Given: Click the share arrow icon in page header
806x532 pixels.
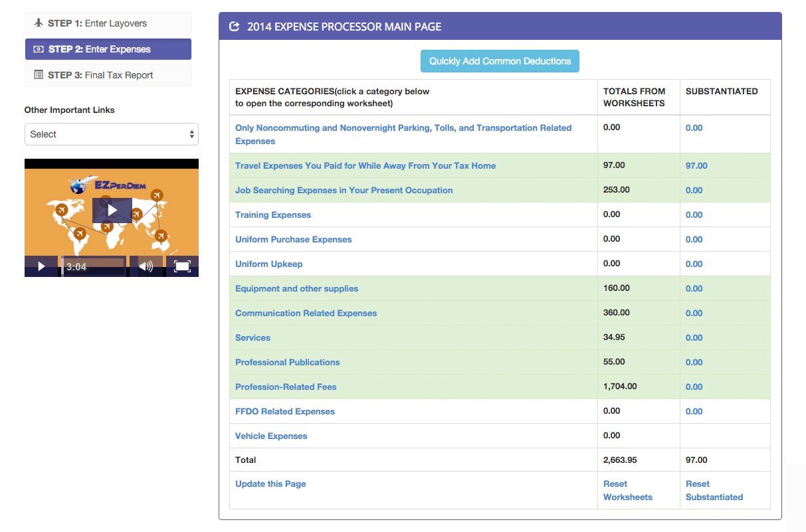Looking at the screenshot, I should click(234, 27).
